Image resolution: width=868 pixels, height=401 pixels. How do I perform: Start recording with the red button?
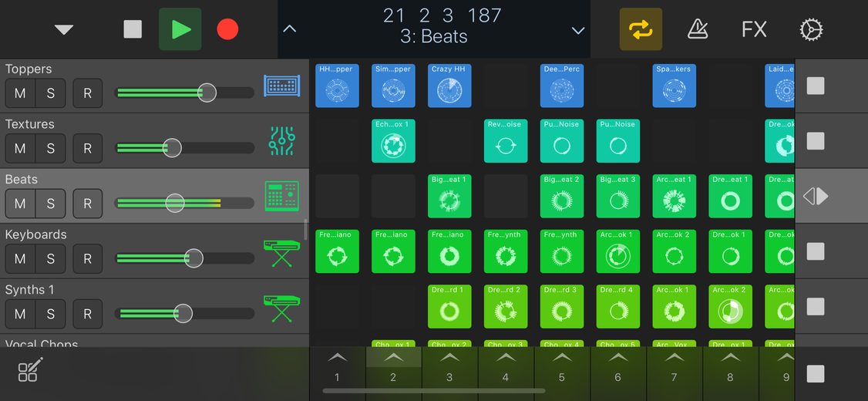(227, 29)
